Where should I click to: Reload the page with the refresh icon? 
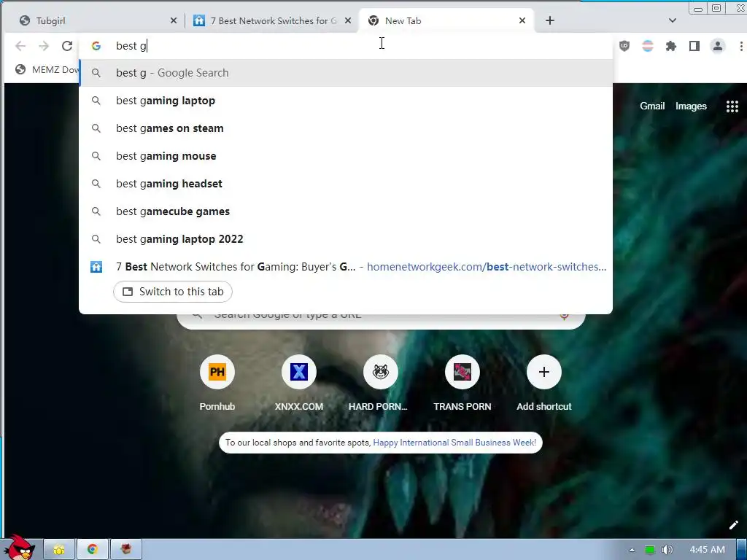coord(66,46)
